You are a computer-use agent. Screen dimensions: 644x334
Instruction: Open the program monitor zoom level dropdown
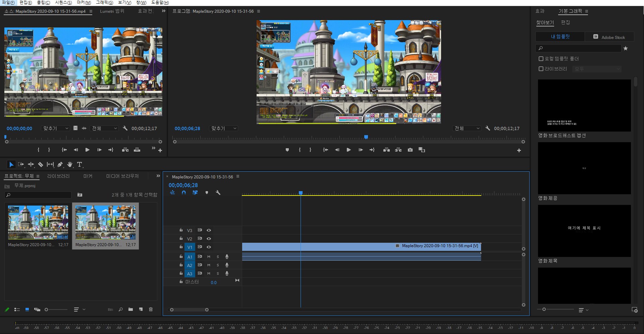point(224,128)
